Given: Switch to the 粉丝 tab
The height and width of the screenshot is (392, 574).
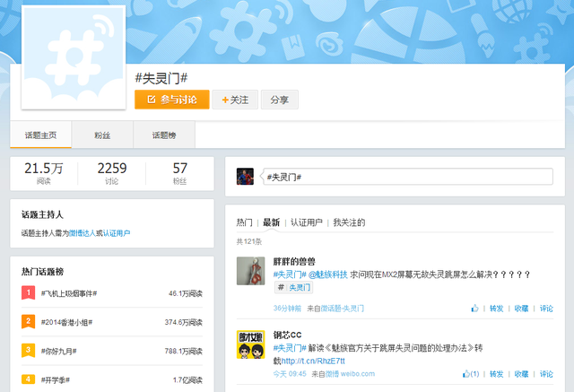Looking at the screenshot, I should [102, 135].
